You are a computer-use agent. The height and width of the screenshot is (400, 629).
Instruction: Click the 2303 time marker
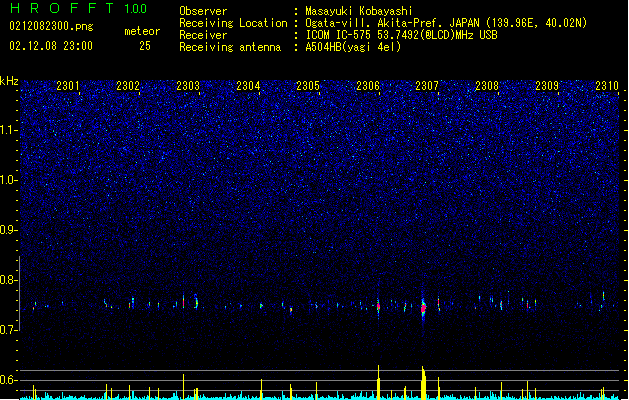188,86
